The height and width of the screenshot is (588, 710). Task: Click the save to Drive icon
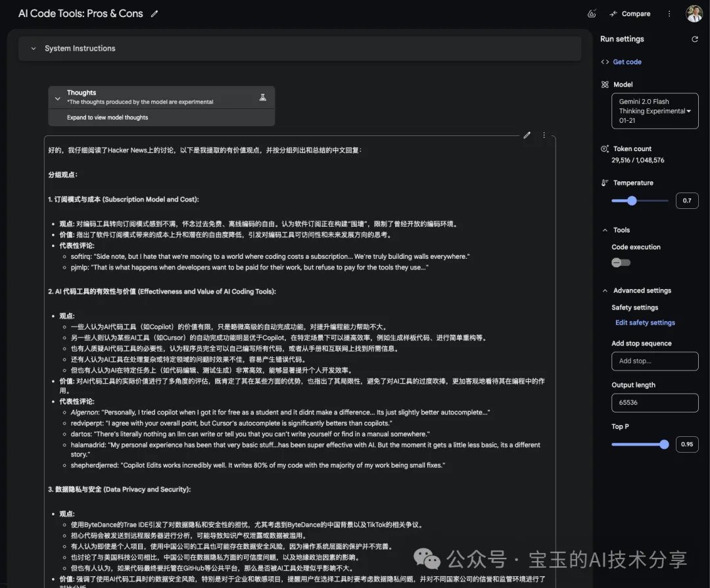click(x=592, y=14)
